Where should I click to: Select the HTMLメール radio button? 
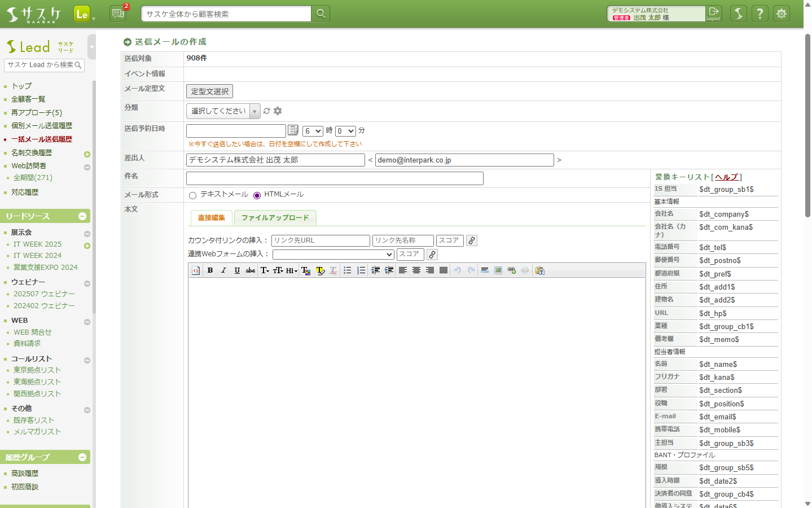tap(257, 195)
